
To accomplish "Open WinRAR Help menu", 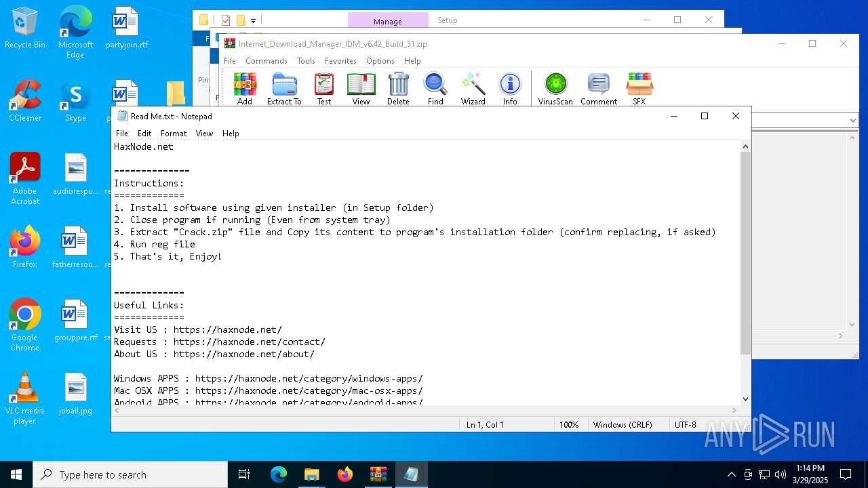I will tap(412, 61).
